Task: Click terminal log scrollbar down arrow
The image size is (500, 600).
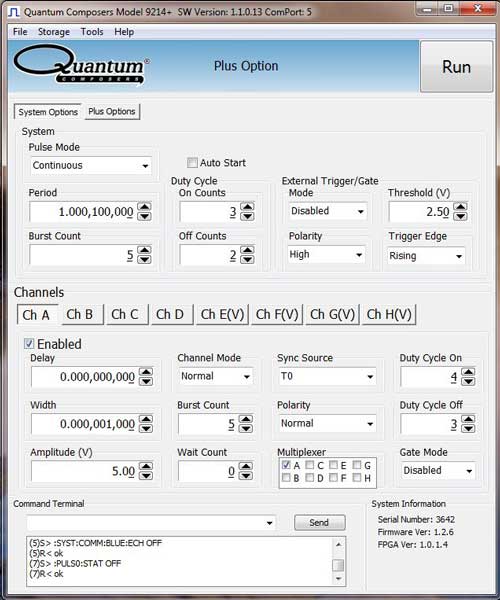Action: 338,579
